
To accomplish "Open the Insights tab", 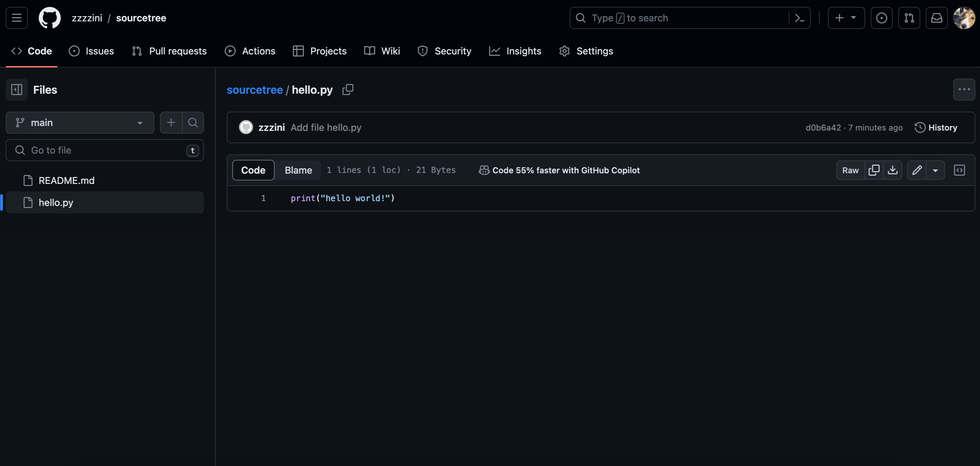I will (x=515, y=51).
